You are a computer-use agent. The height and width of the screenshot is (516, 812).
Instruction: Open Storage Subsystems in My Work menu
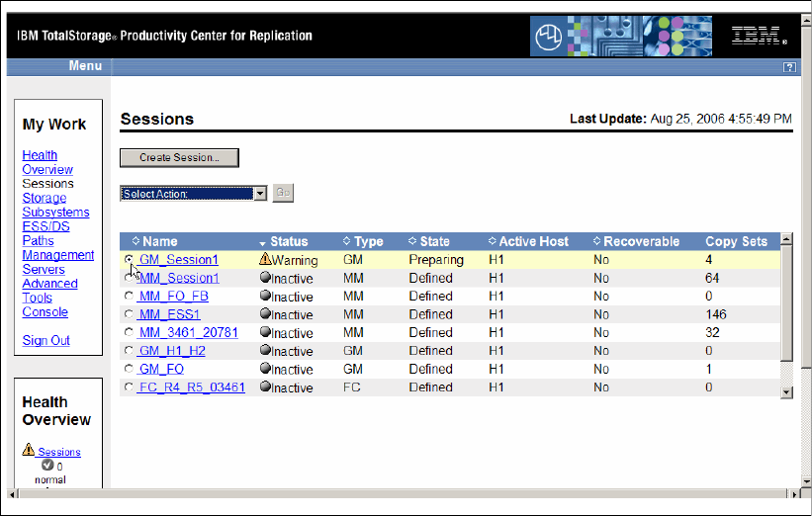(x=55, y=205)
